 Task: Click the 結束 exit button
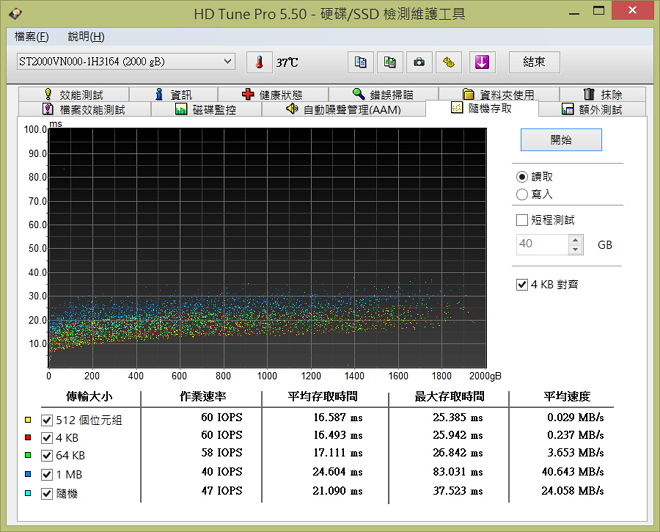[x=534, y=62]
